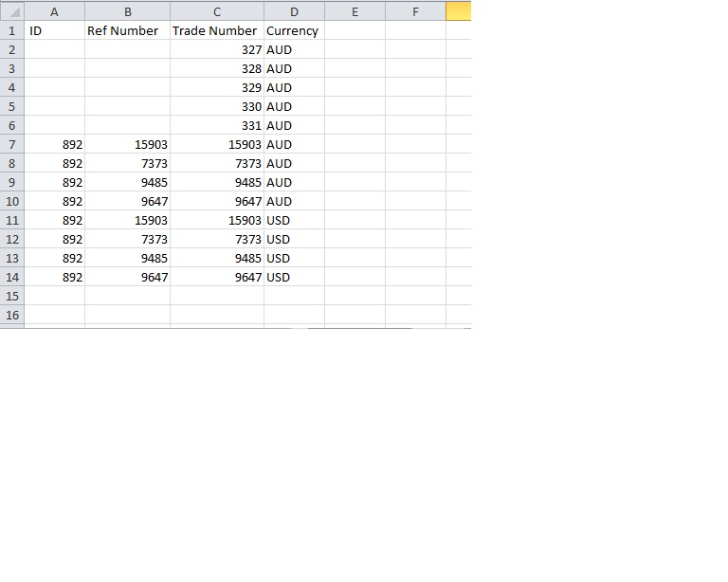Select cell containing trade number 327
728x582 pixels.
[217, 49]
